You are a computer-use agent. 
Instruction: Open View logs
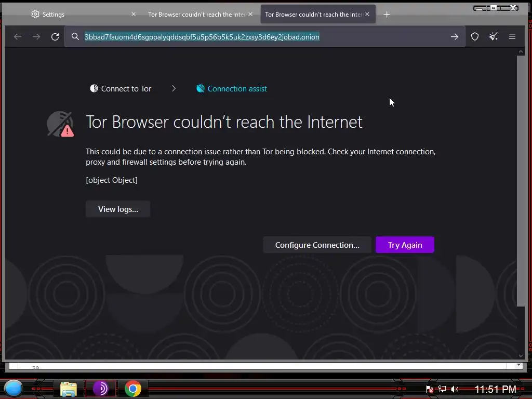point(118,209)
